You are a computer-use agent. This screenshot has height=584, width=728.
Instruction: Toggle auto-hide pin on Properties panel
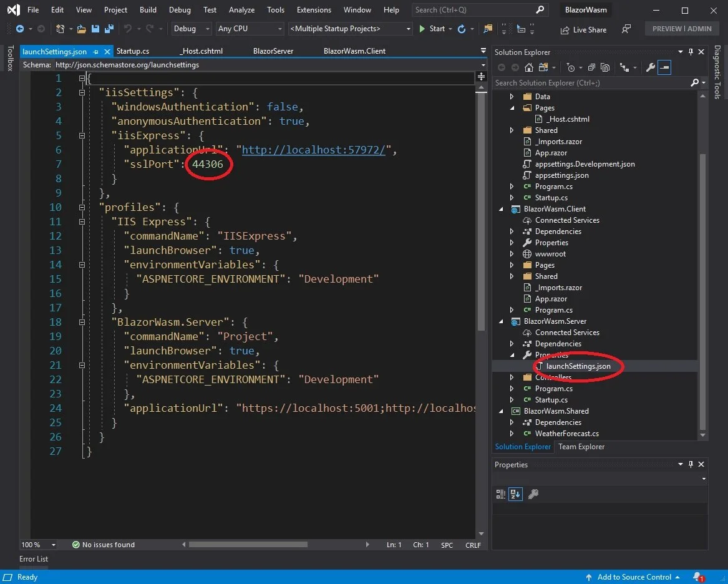(691, 464)
